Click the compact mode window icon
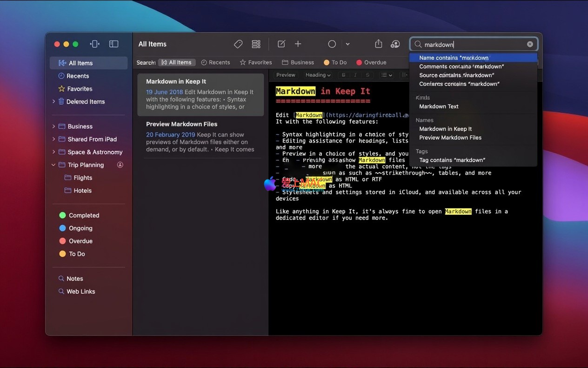Viewport: 588px width, 368px height. [95, 44]
